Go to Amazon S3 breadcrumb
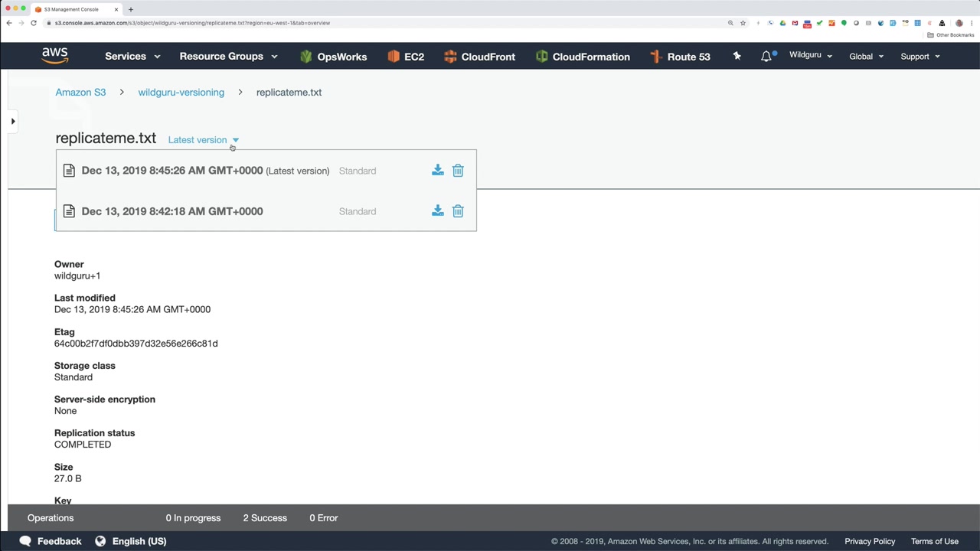Viewport: 980px width, 551px height. [x=80, y=92]
